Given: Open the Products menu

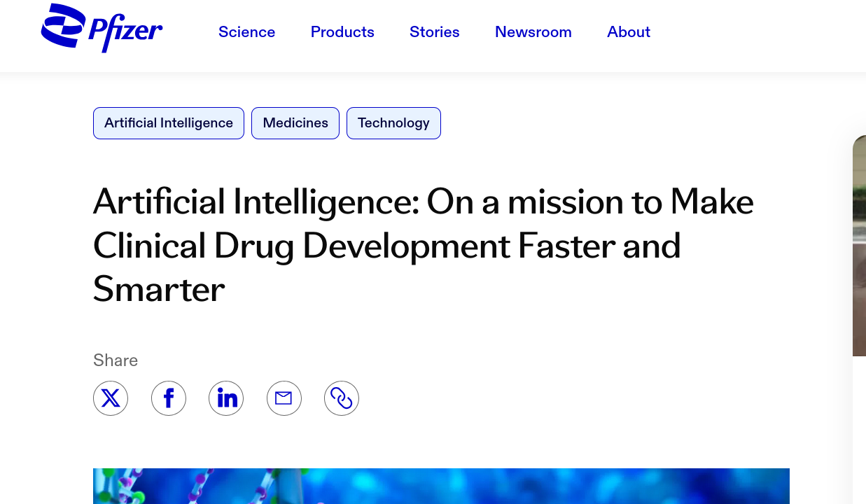Looking at the screenshot, I should click(342, 32).
